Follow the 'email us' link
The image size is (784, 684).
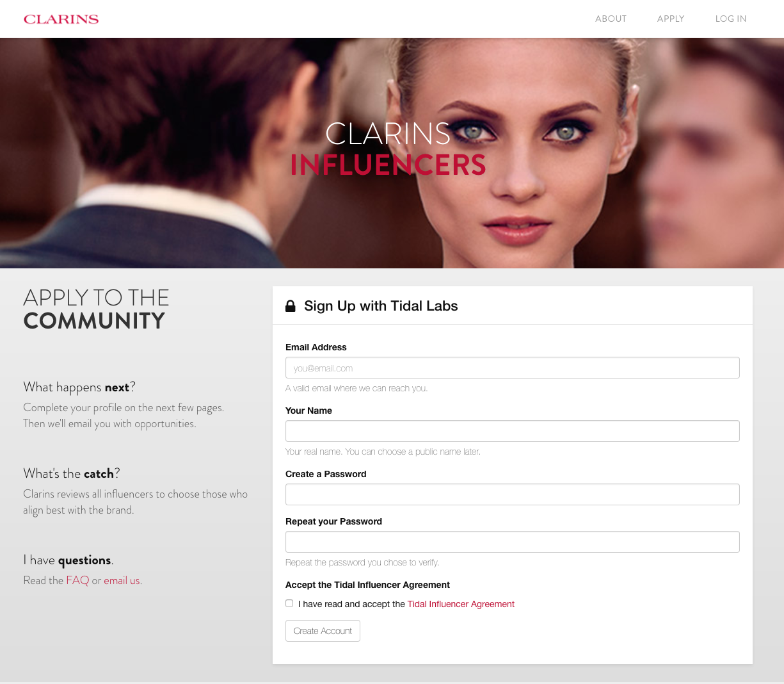click(122, 580)
